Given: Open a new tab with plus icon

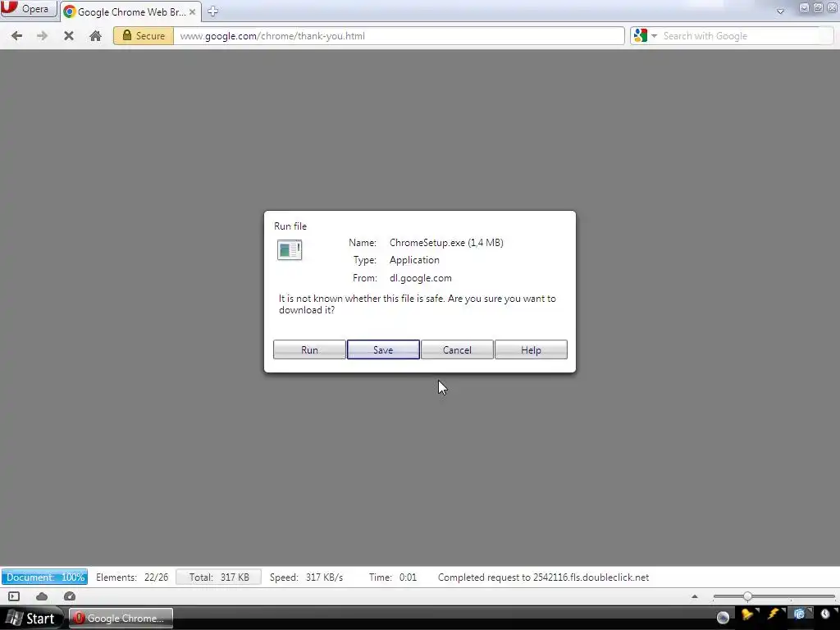Looking at the screenshot, I should click(x=212, y=11).
